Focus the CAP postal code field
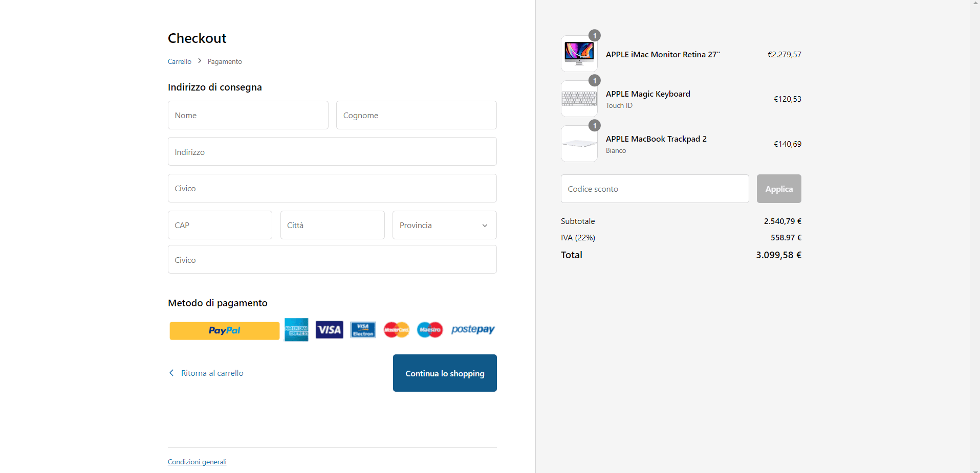 [x=220, y=225]
